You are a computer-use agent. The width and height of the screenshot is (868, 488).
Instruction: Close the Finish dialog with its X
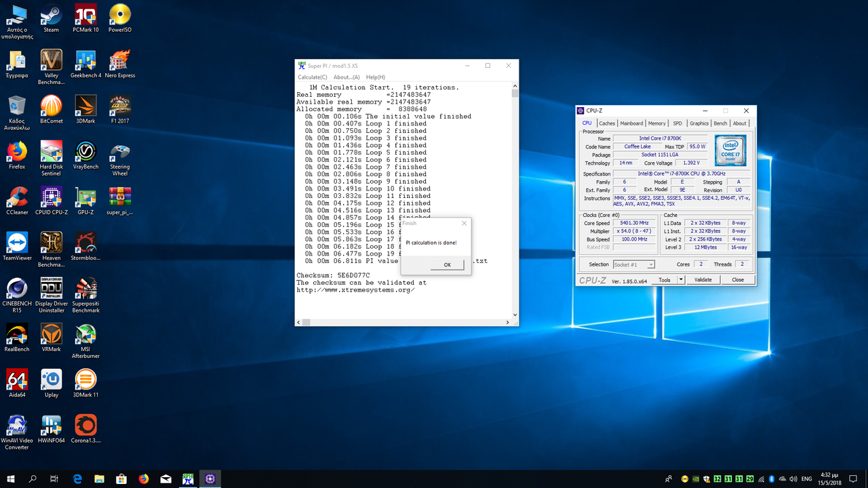[x=464, y=223]
